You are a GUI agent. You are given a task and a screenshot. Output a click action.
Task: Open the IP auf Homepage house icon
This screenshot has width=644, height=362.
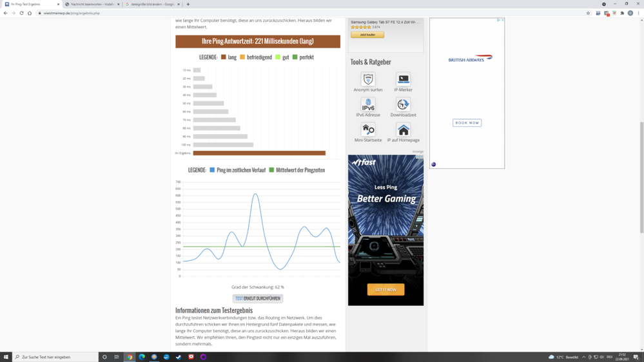(404, 129)
